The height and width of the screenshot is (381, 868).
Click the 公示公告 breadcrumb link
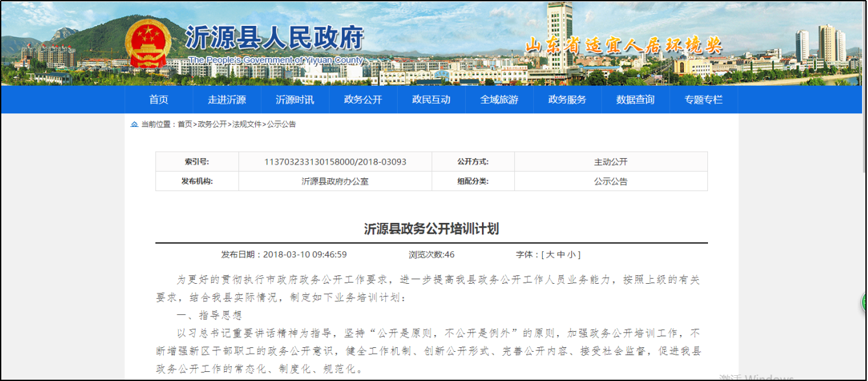pyautogui.click(x=282, y=124)
